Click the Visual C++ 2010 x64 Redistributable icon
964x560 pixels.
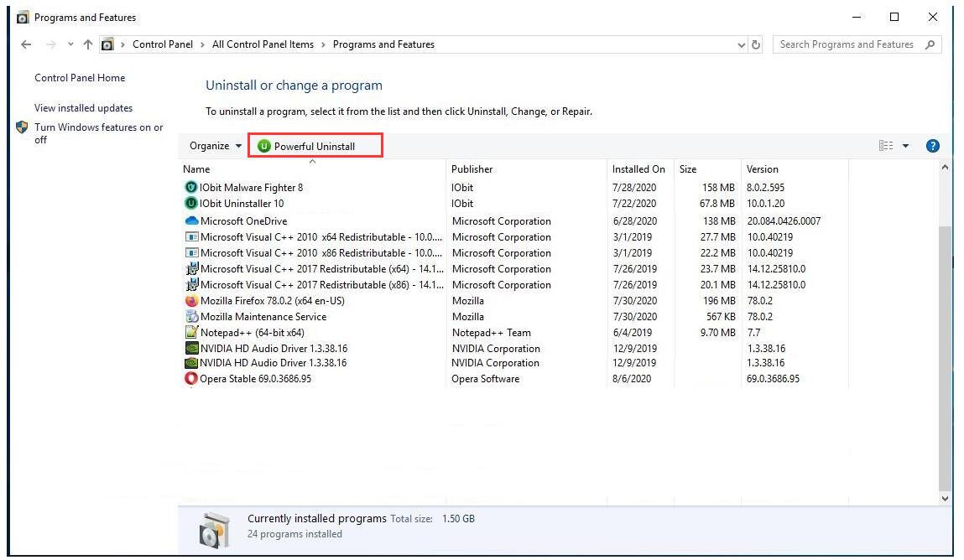pos(192,237)
